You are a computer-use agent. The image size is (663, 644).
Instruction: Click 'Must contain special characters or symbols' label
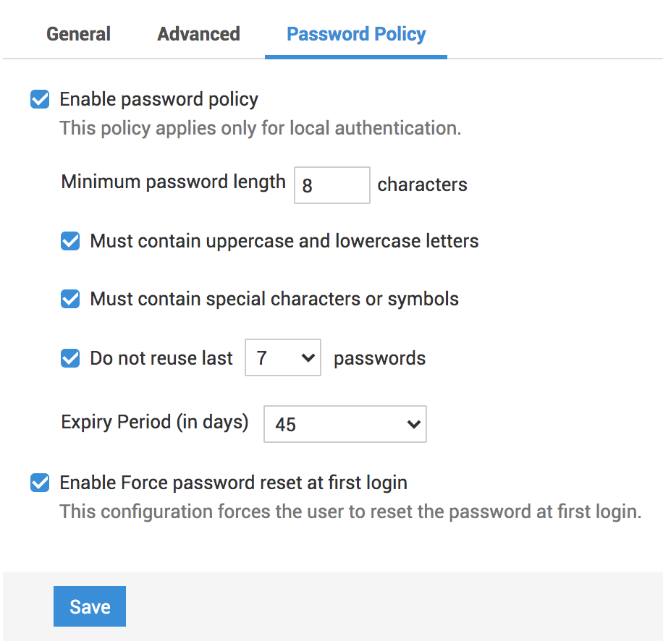(x=274, y=299)
